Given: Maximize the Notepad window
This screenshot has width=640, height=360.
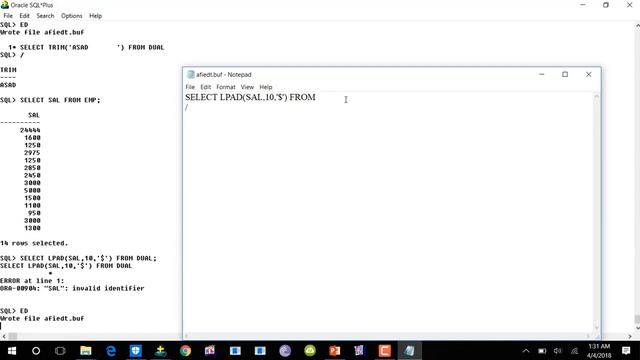Looking at the screenshot, I should pyautogui.click(x=565, y=74).
